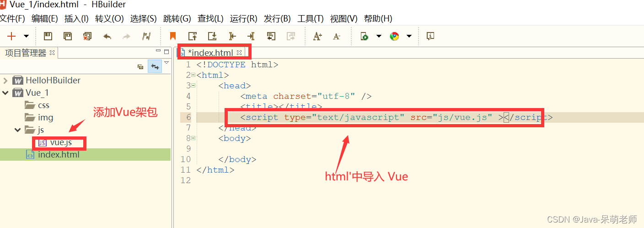Open the 帮助(H) menu

(x=378, y=19)
